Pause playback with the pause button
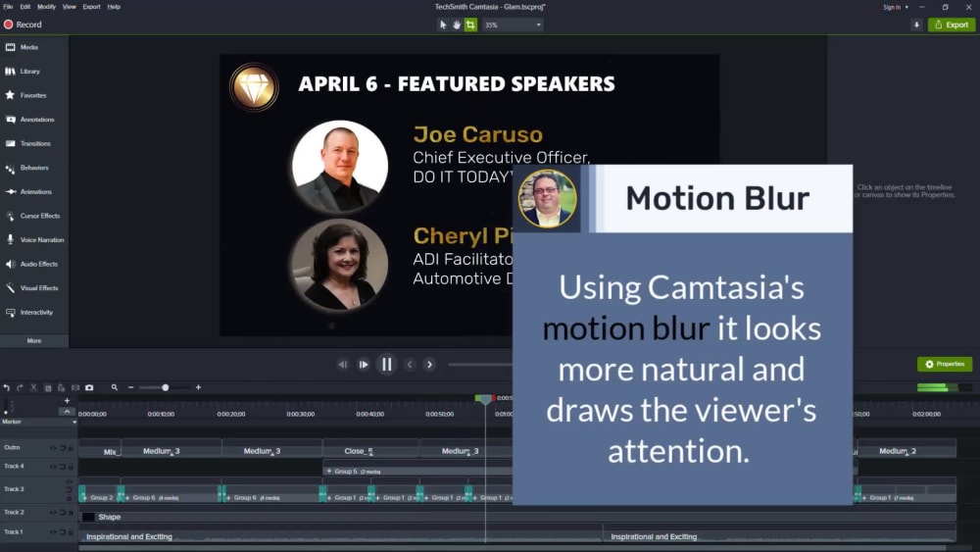Viewport: 980px width, 552px height. [387, 365]
